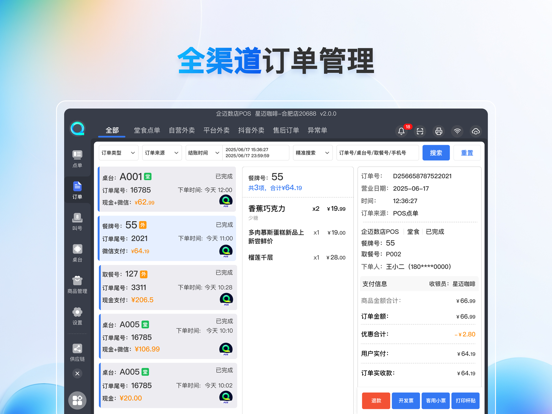Click the 开发票 invoice button
The width and height of the screenshot is (552, 414).
pos(406,401)
